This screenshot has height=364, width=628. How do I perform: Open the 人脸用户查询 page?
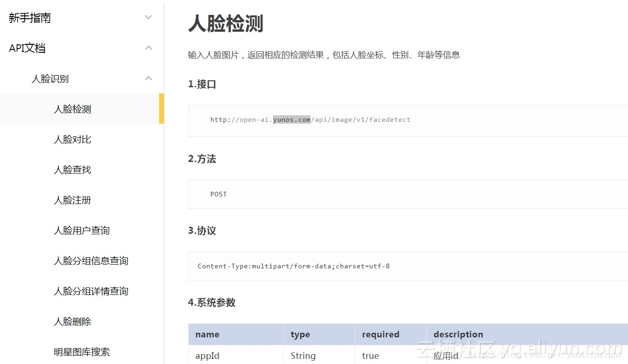click(x=82, y=230)
